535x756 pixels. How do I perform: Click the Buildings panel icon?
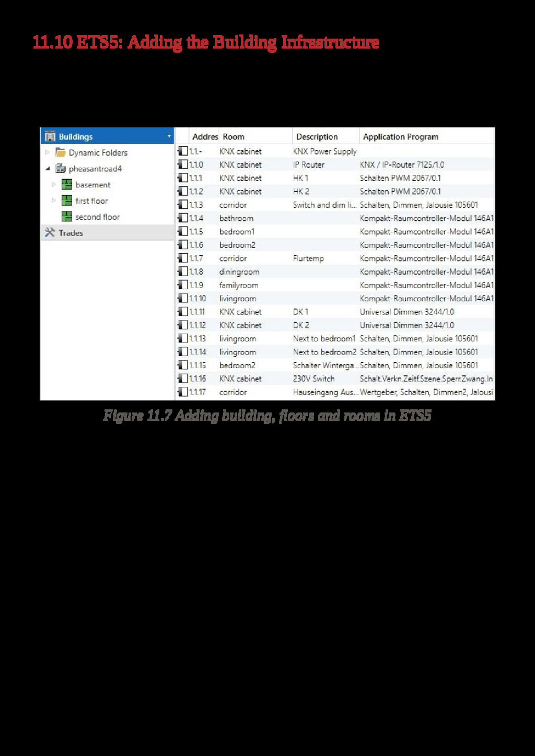click(x=50, y=137)
